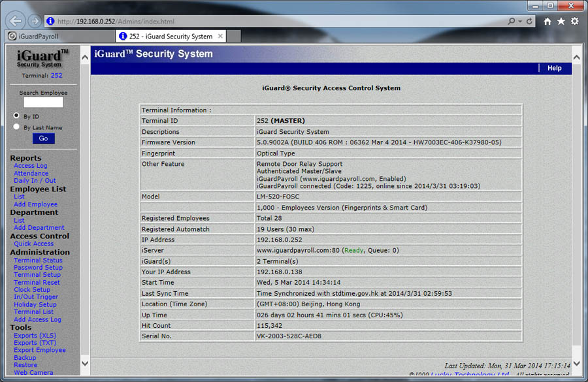Open the Backup tool link
This screenshot has width=588, height=382.
click(x=25, y=358)
